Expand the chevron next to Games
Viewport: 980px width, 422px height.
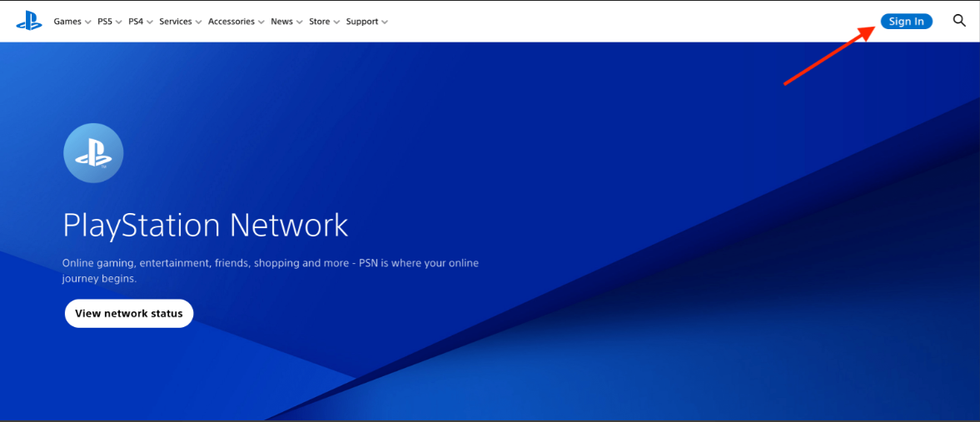click(87, 22)
